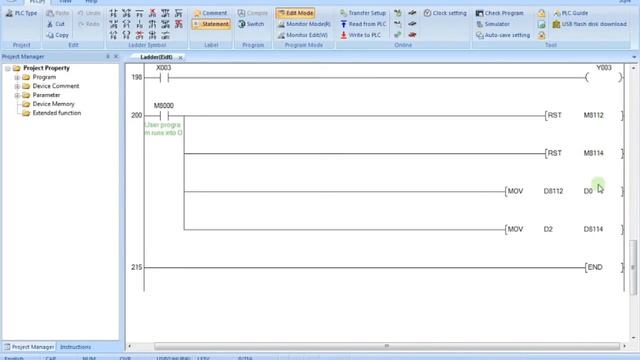Select the Ladder(Edit) document tab
Viewport: 640px width, 360px height.
click(x=156, y=57)
